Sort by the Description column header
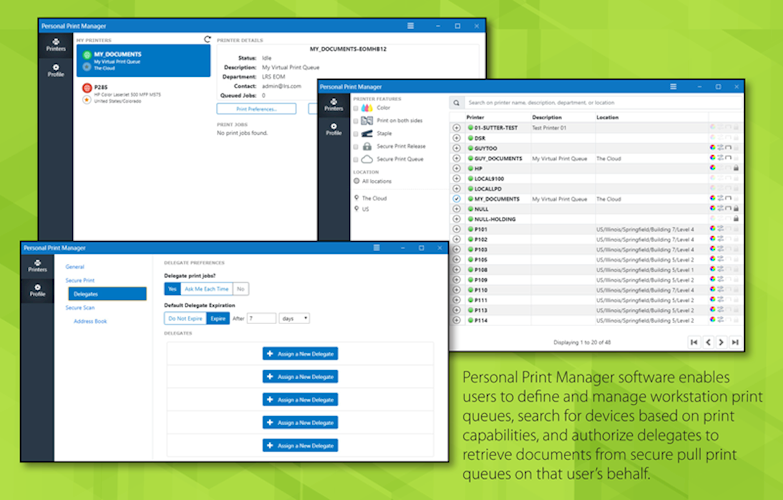The image size is (783, 500). (x=547, y=117)
